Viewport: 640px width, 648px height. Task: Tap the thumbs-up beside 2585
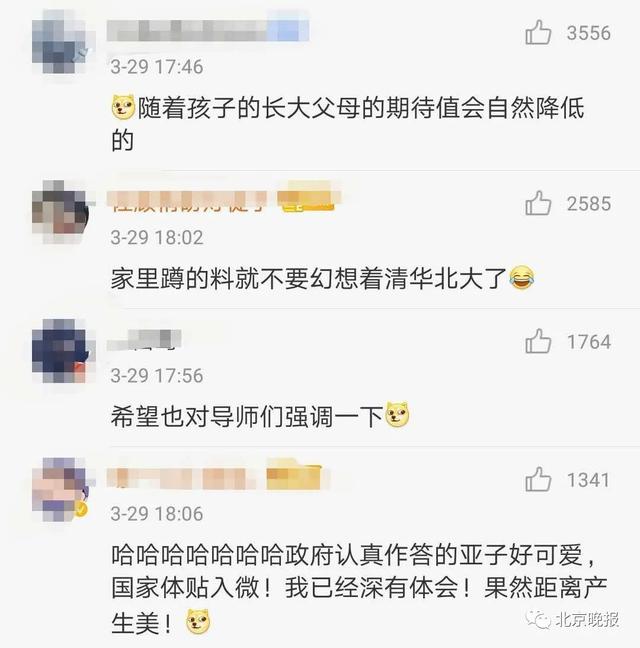538,203
